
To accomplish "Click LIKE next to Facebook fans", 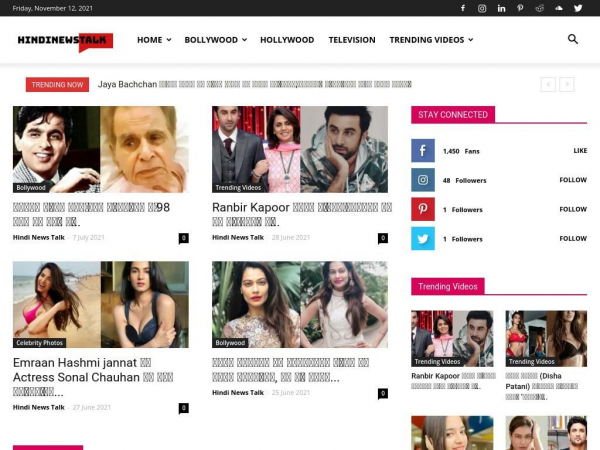I will pyautogui.click(x=580, y=151).
